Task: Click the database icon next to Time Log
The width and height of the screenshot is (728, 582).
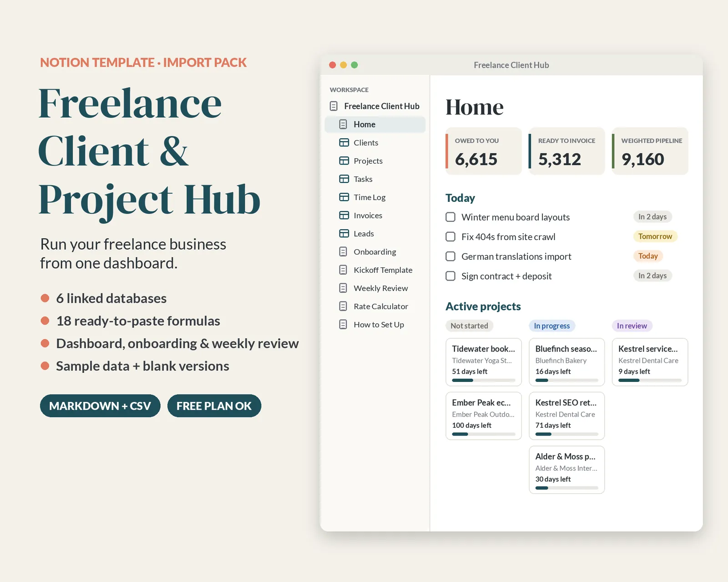Action: click(x=344, y=197)
